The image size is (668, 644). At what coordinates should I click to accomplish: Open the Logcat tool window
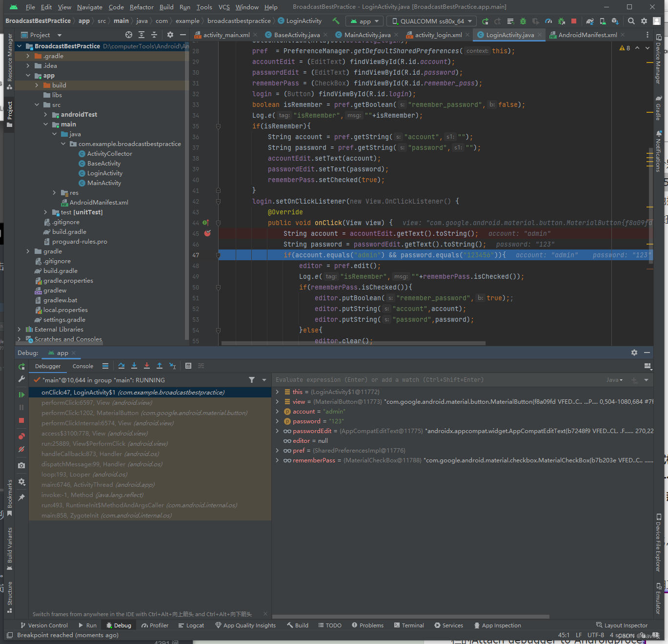[x=191, y=625]
